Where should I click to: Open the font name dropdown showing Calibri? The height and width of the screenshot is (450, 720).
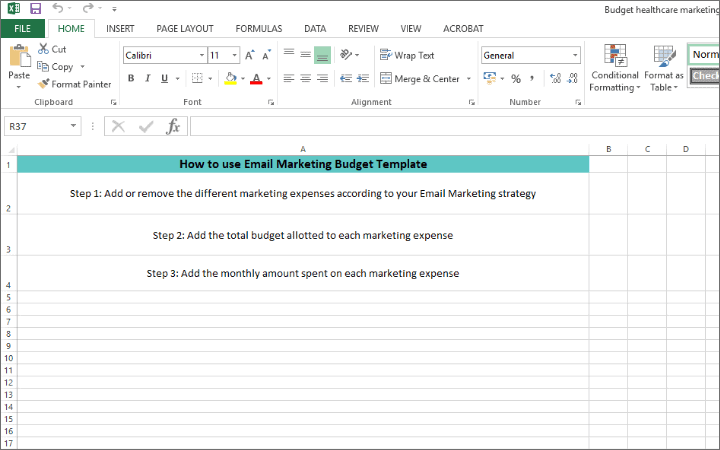201,56
